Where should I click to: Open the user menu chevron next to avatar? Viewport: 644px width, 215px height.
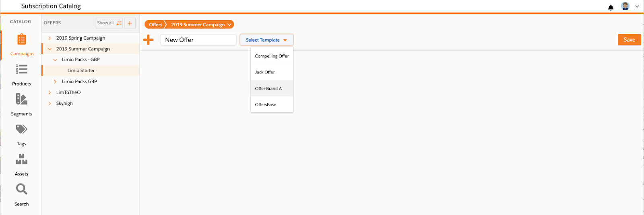[637, 6]
